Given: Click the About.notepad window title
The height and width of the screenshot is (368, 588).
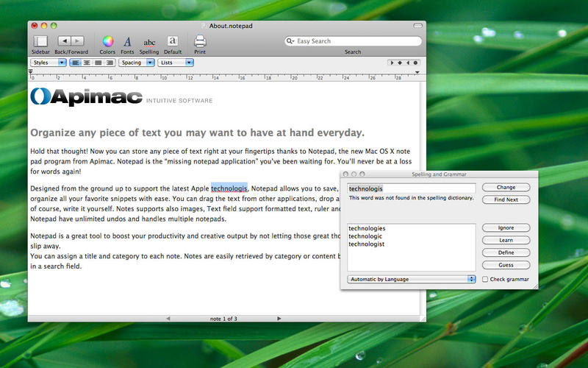Looking at the screenshot, I should (x=231, y=26).
